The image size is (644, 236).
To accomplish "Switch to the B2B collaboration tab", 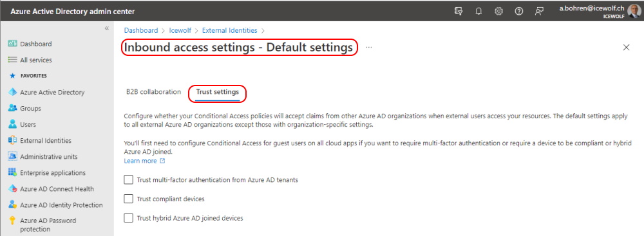I will click(x=154, y=92).
